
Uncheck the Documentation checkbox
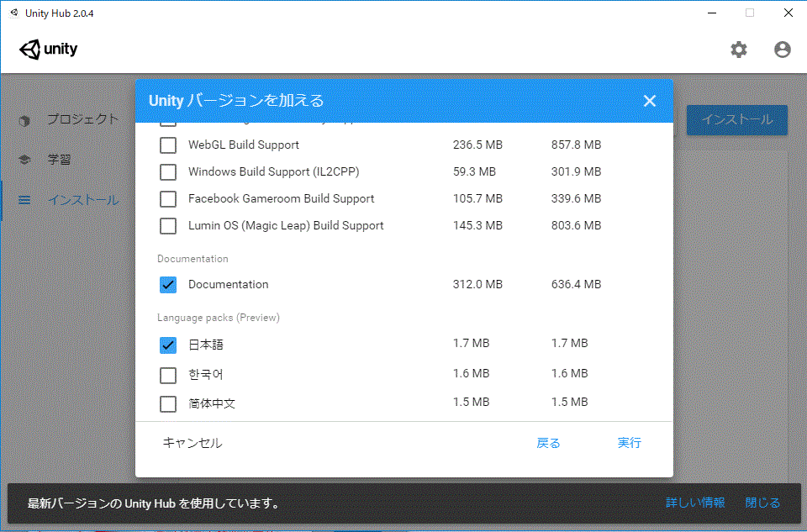(168, 285)
